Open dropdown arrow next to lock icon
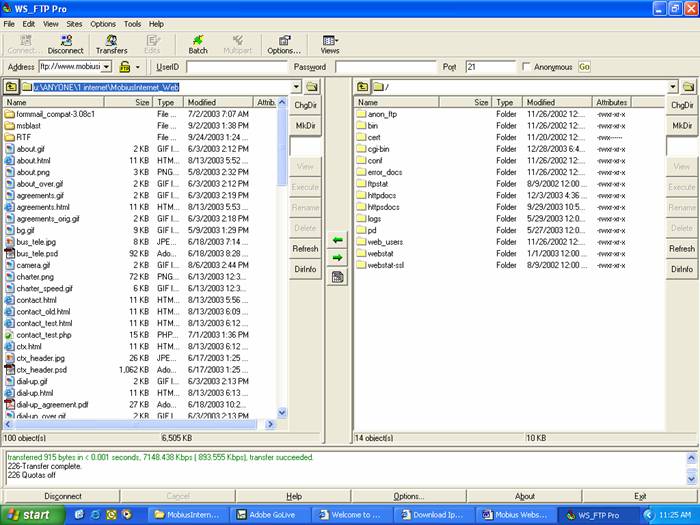The image size is (700, 525). [x=138, y=67]
